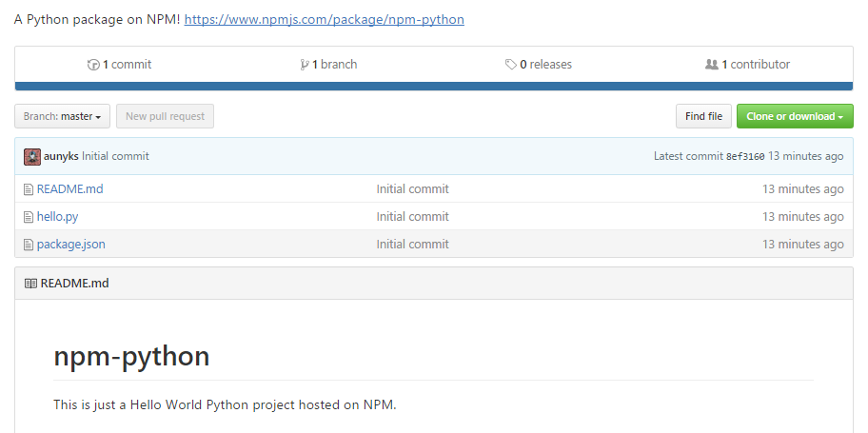Screen dimensions: 868x433
Task: Click the hello.py file icon
Action: point(29,217)
